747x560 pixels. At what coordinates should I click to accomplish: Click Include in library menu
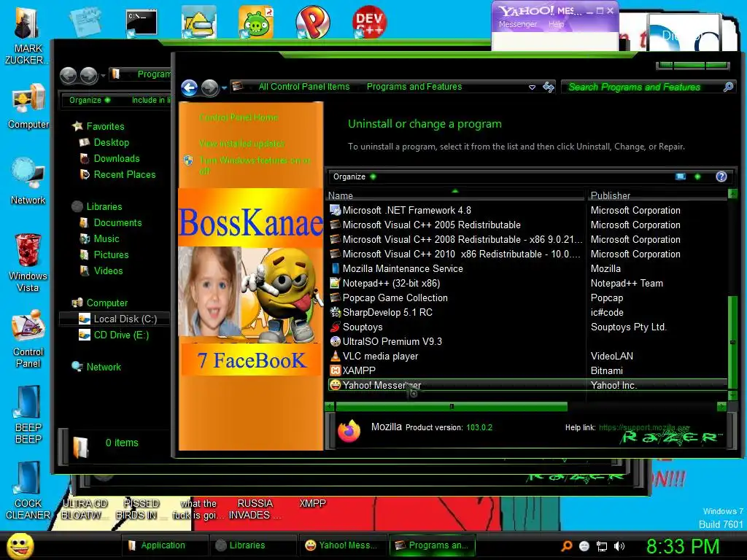tap(150, 100)
